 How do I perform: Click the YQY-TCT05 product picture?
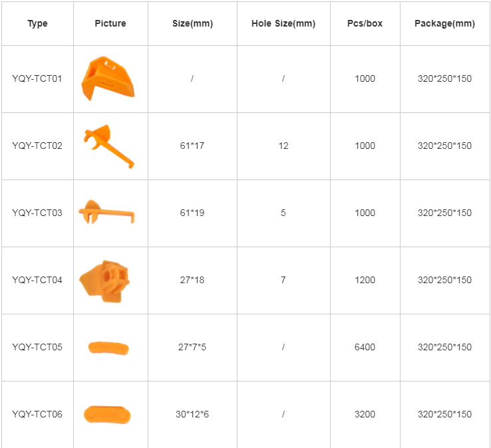click(x=108, y=347)
